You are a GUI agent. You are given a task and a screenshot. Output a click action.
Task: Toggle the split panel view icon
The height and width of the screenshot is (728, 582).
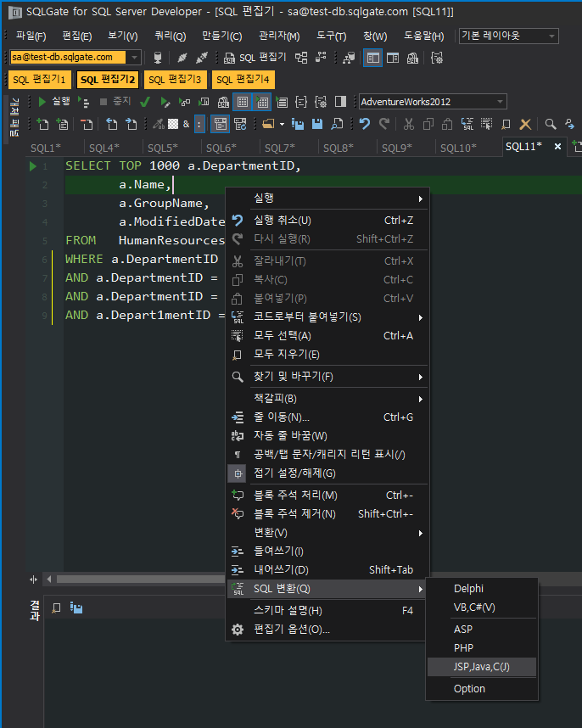[341, 102]
